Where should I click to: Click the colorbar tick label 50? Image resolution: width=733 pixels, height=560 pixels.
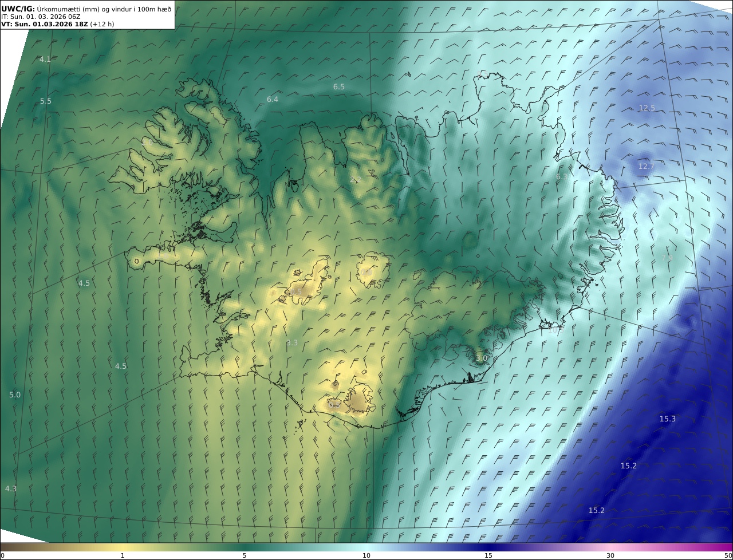(x=728, y=555)
